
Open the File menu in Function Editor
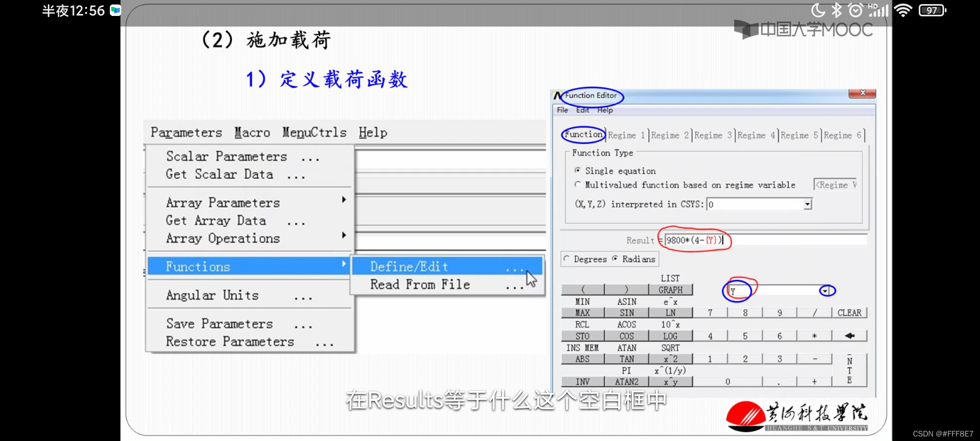562,110
